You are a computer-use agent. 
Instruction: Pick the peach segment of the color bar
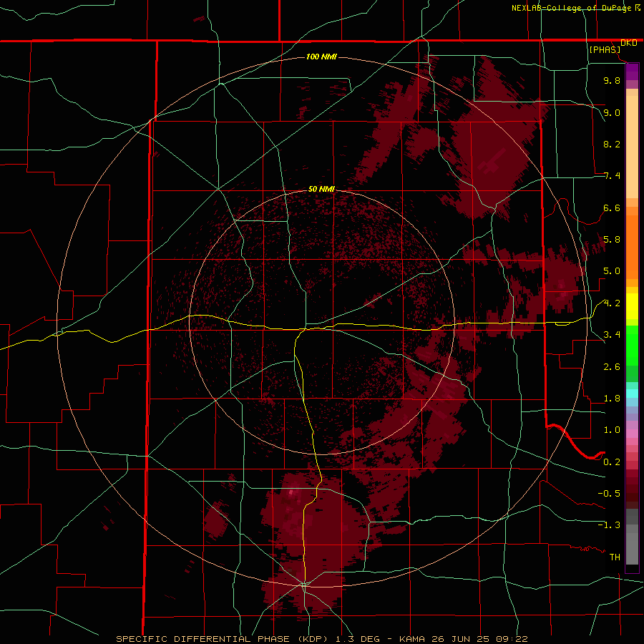pos(632,147)
